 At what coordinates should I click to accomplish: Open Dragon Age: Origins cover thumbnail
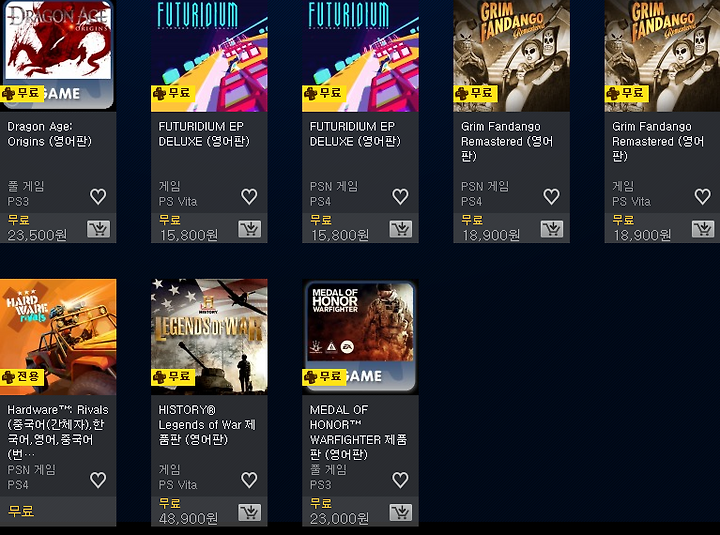[x=58, y=56]
